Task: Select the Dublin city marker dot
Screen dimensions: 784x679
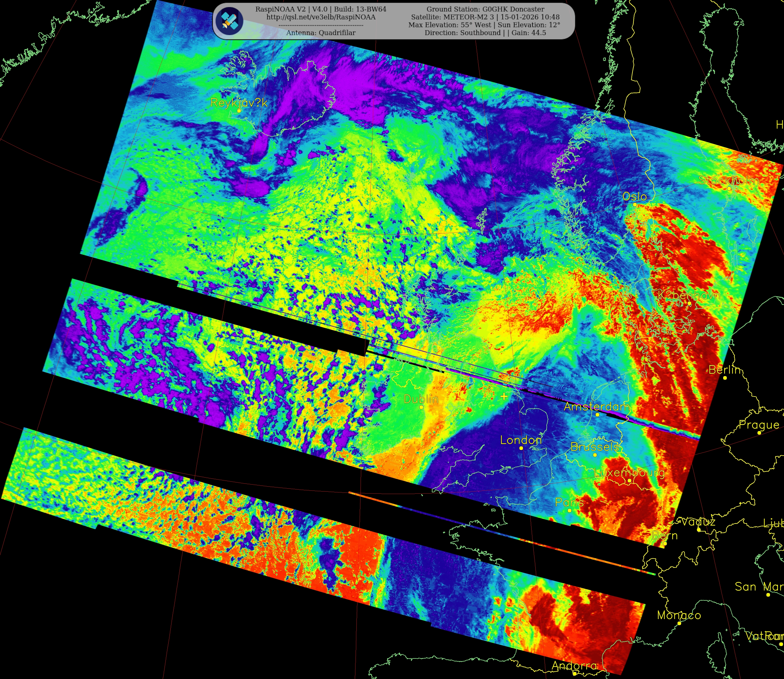Action: [421, 407]
